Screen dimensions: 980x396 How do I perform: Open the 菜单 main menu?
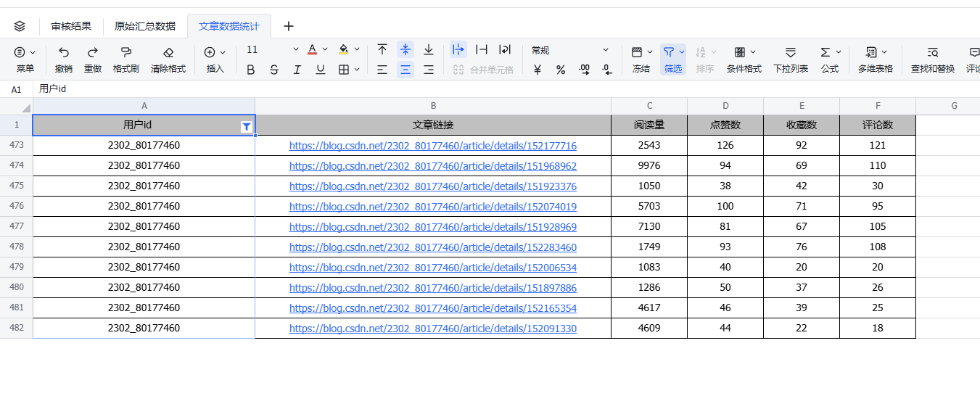click(x=25, y=59)
